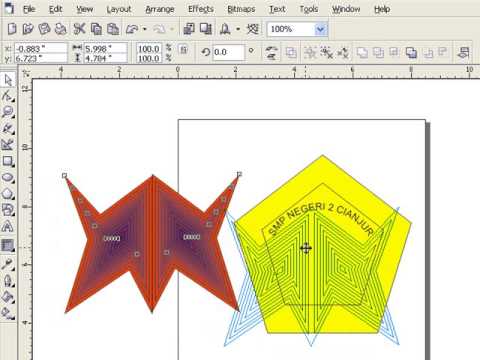Select the Polygon tool
Image resolution: width=480 pixels, height=360 pixels.
tap(8, 194)
